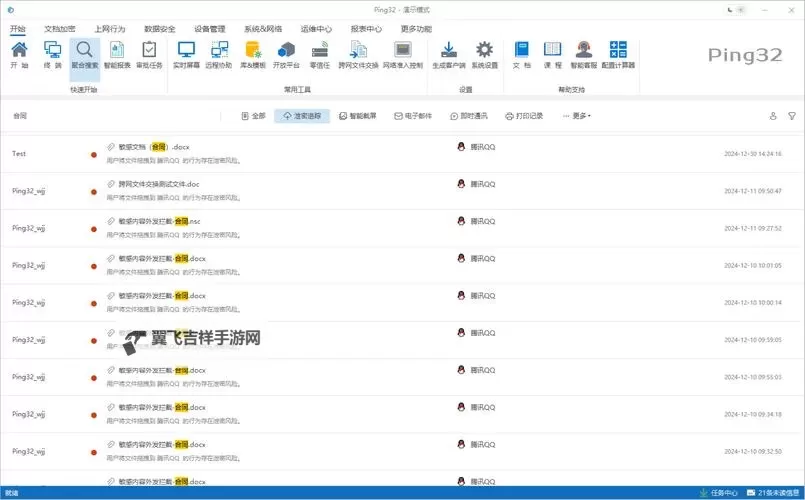Select the 开始 ribbon tab
The height and width of the screenshot is (500, 805).
click(x=18, y=29)
